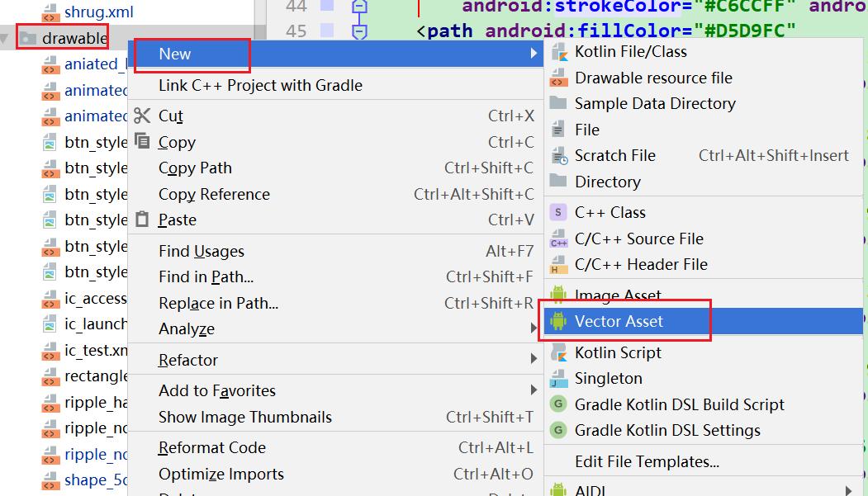Click the Android icon beside Vector Asset
Viewport: 868px width, 496px height.
click(559, 321)
